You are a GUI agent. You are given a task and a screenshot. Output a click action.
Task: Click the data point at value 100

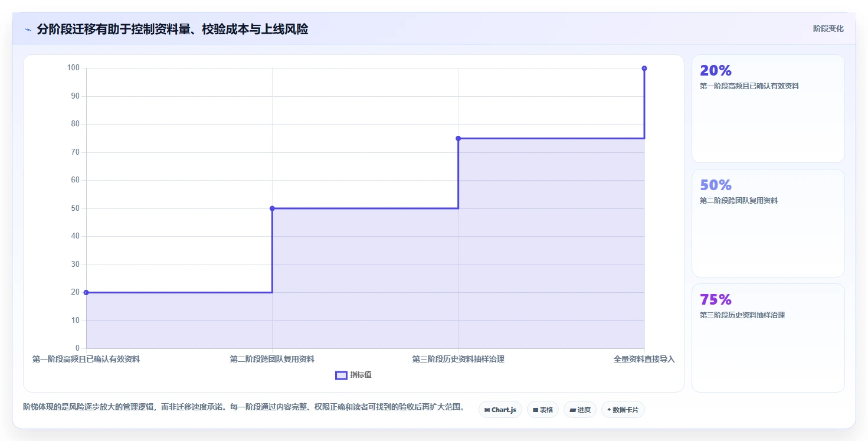644,68
